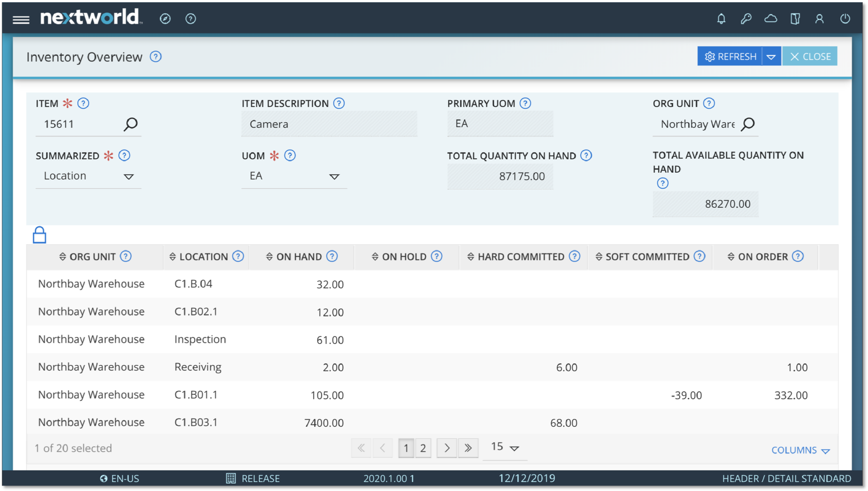The image size is (868, 491).
Task: Expand the UOM dropdown set to EA
Action: (335, 177)
